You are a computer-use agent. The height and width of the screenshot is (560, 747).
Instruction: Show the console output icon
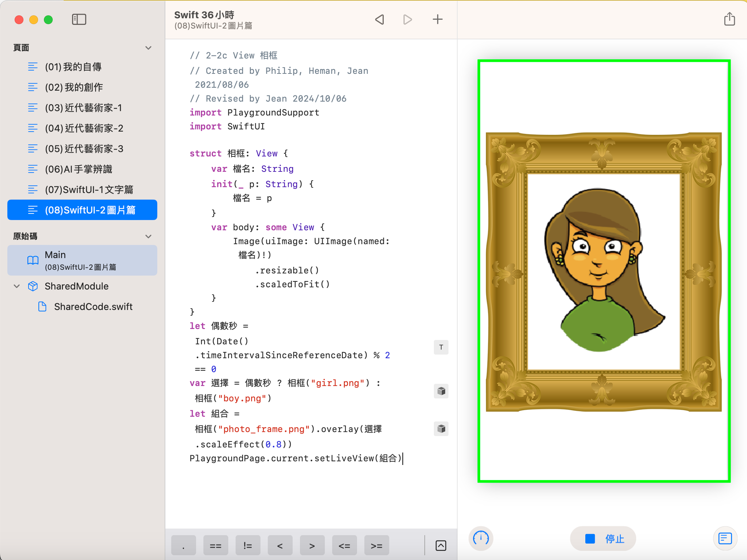[725, 538]
